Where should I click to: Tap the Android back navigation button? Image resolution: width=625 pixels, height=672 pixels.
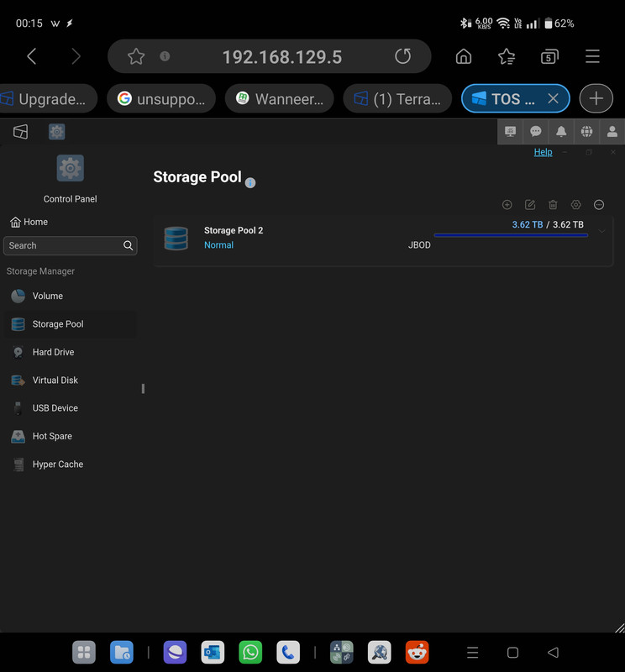point(553,653)
